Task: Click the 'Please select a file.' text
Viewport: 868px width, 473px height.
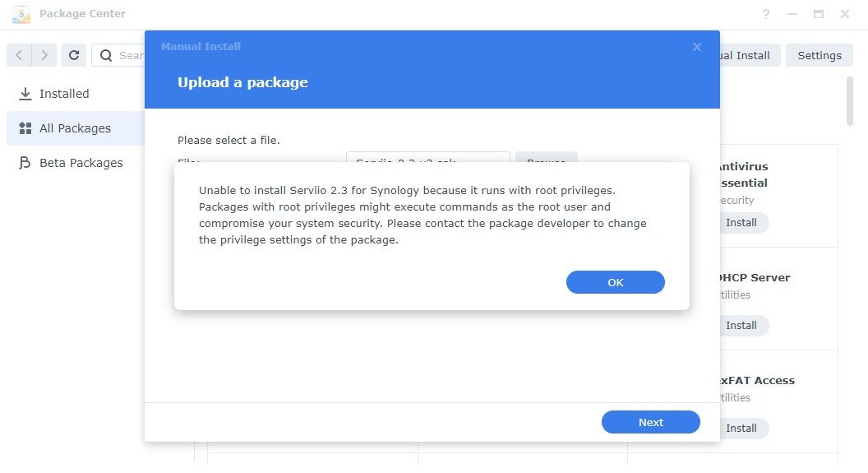Action: pyautogui.click(x=229, y=140)
